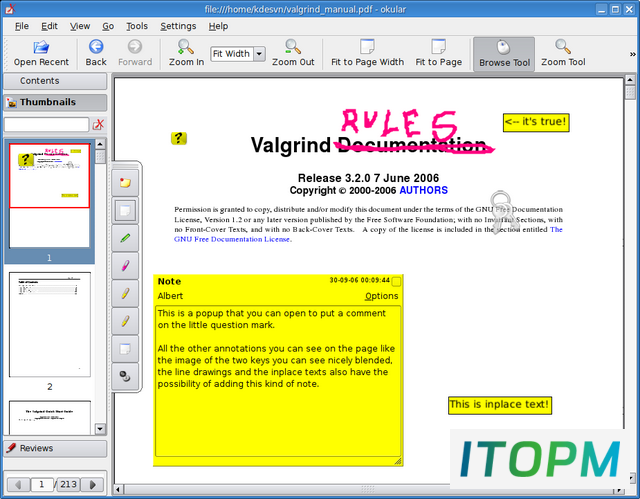Select the page 1 thumbnail
Image resolution: width=640 pixels, height=499 pixels.
[49, 195]
